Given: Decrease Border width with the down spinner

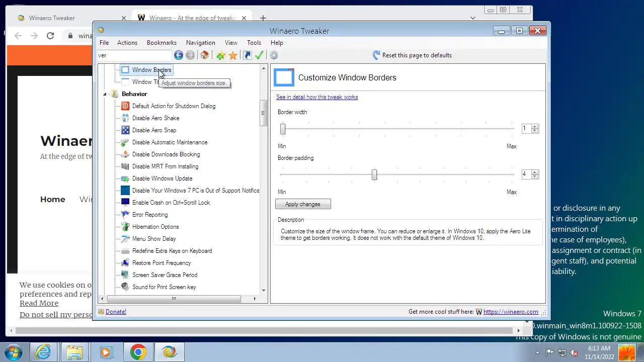Looking at the screenshot, I should tap(535, 131).
